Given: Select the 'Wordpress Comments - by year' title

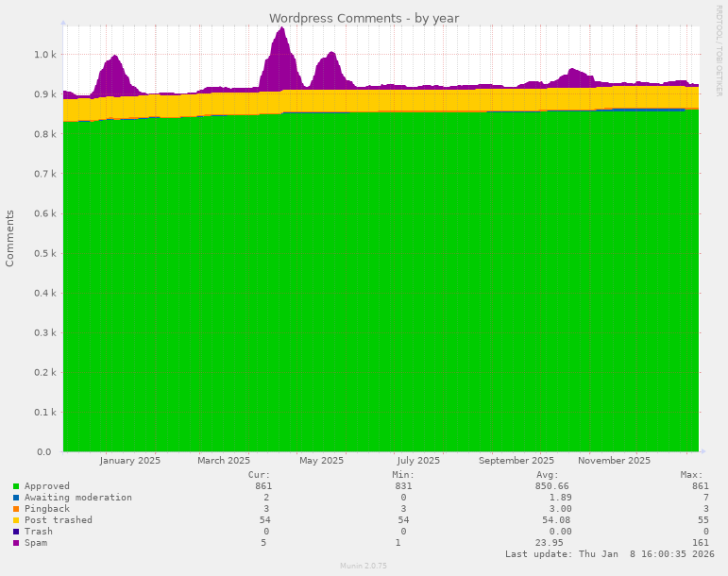Looking at the screenshot, I should pos(364,18).
